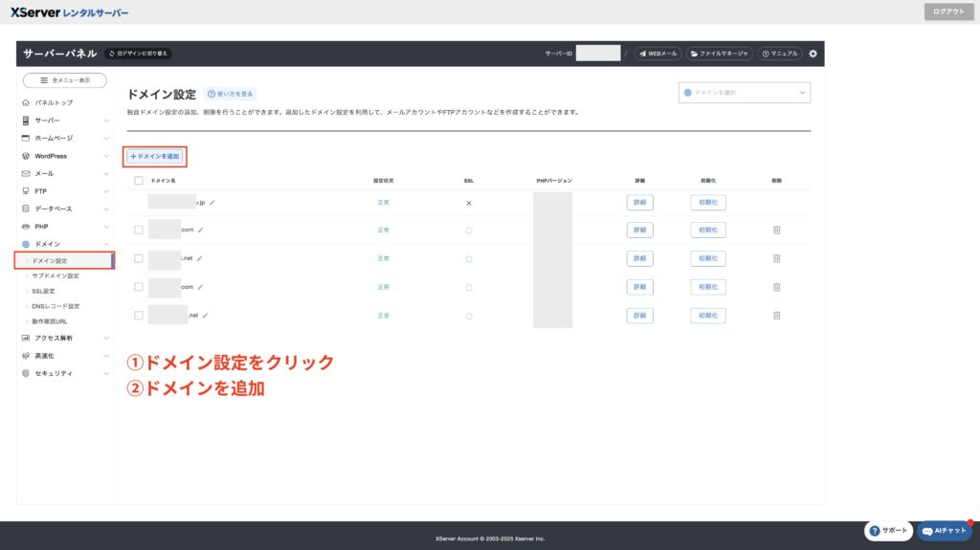Select SSL設定 in the sidebar
This screenshot has width=980, height=550.
44,291
